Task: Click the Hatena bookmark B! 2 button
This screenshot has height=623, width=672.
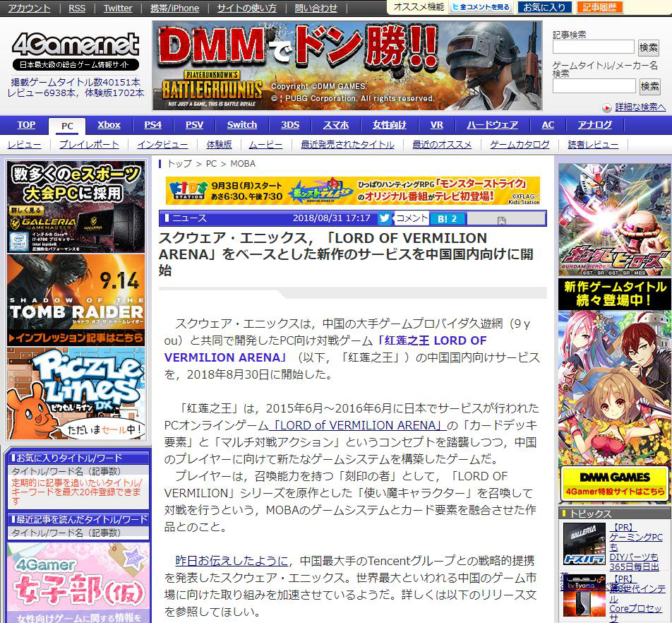Action: click(448, 218)
